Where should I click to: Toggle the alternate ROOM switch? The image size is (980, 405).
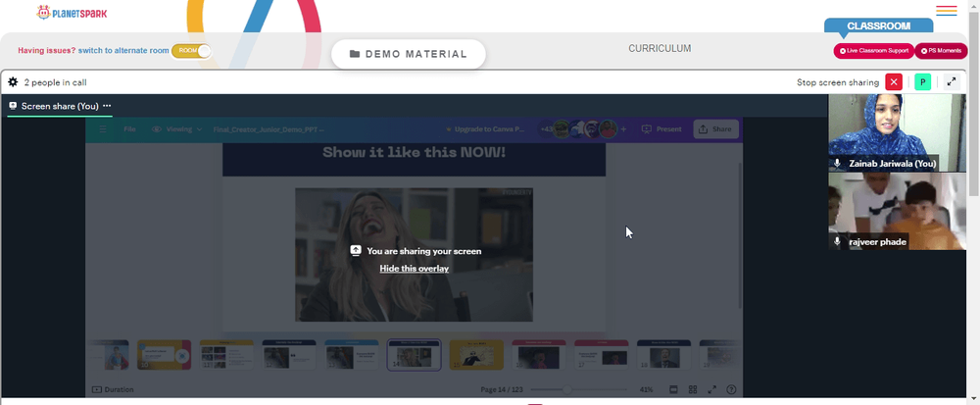191,51
